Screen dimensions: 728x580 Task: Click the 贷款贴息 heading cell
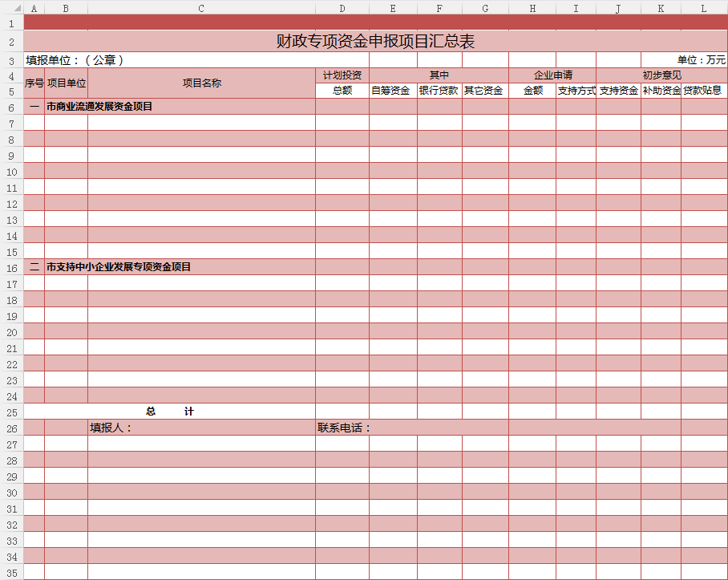point(702,91)
